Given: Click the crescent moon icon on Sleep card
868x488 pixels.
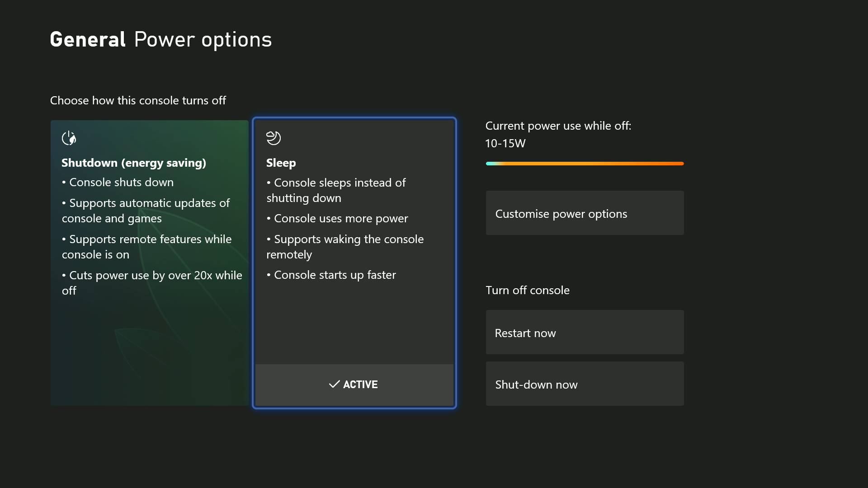Looking at the screenshot, I should 273,138.
